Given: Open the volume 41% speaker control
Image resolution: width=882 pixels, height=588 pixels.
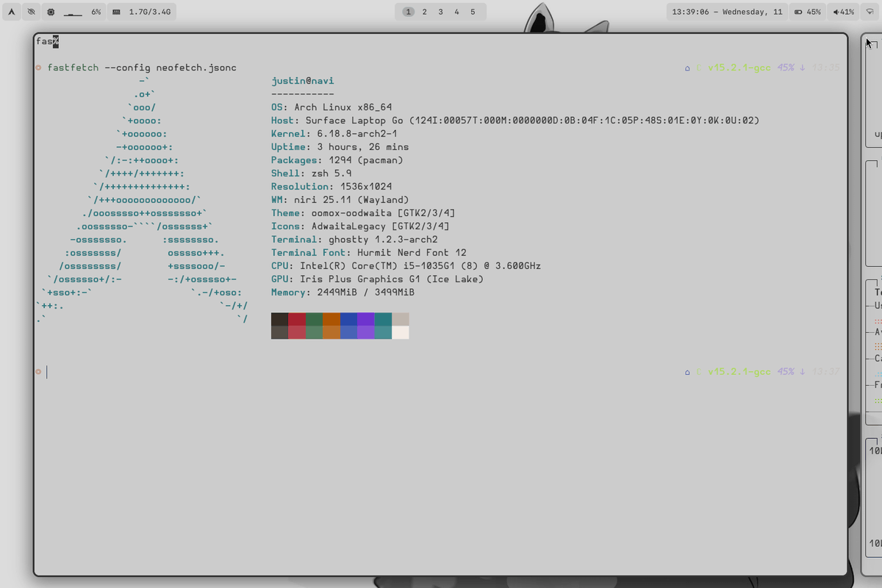Looking at the screenshot, I should click(843, 12).
